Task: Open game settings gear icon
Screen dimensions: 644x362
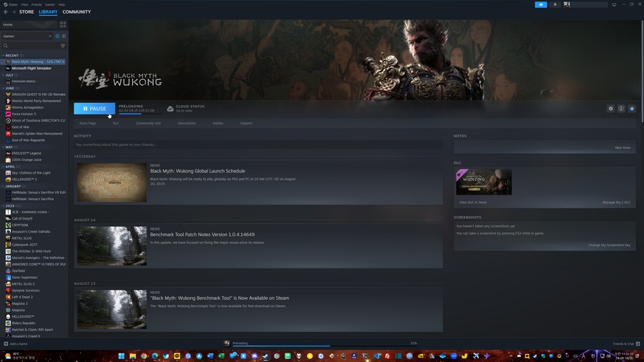Action: point(610,109)
